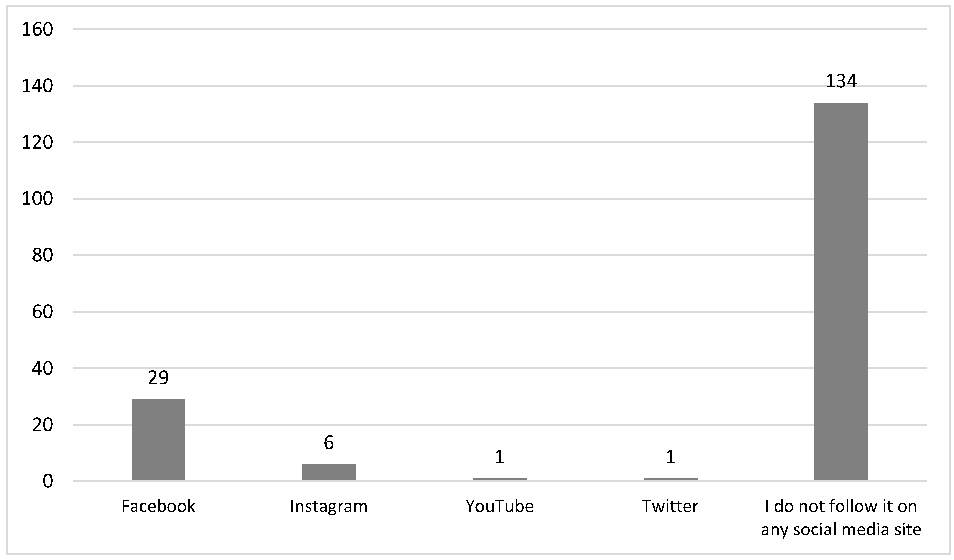Screen dimensions: 954x560
Task: Select the data label 134
Action: (841, 81)
